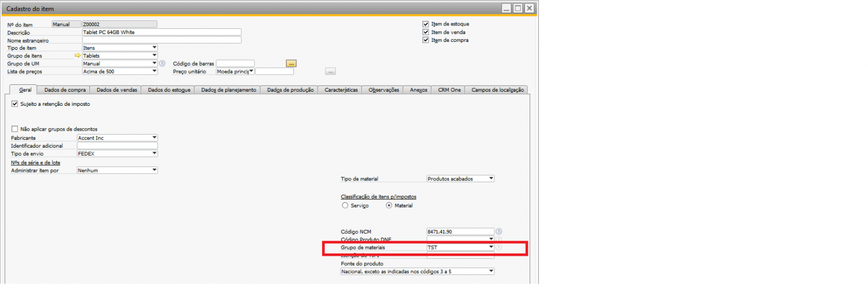
Task: Switch to the Dados de compra tab
Action: [64, 89]
